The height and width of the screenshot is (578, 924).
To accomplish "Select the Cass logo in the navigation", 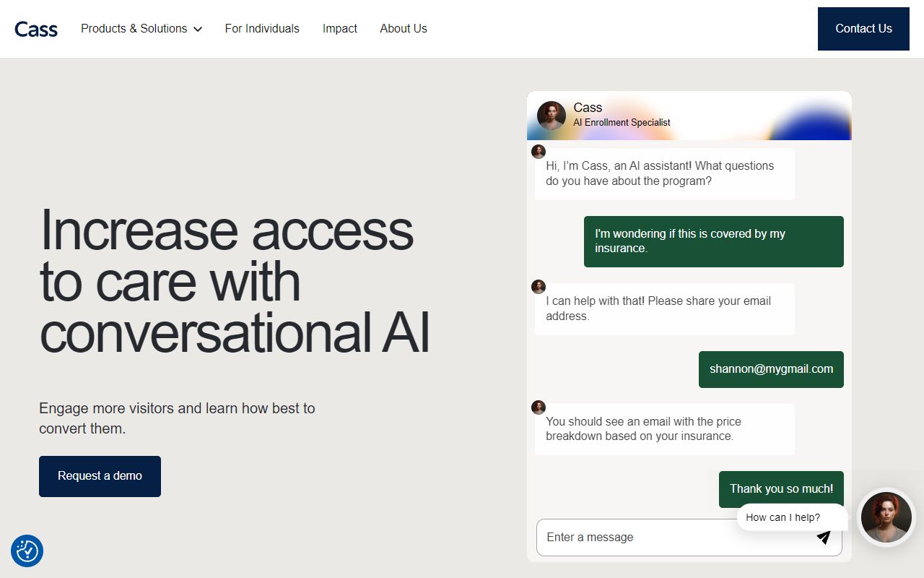I will coord(36,29).
